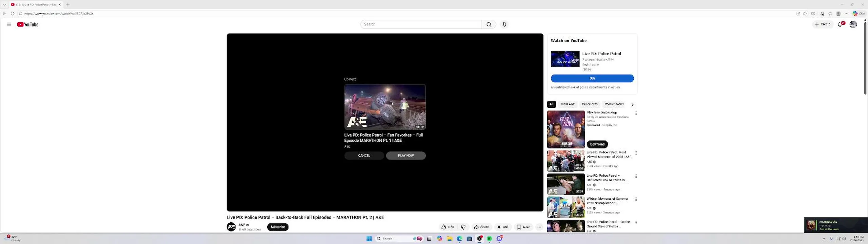
Task: Subscribe to the A&E channel
Action: pos(278,227)
